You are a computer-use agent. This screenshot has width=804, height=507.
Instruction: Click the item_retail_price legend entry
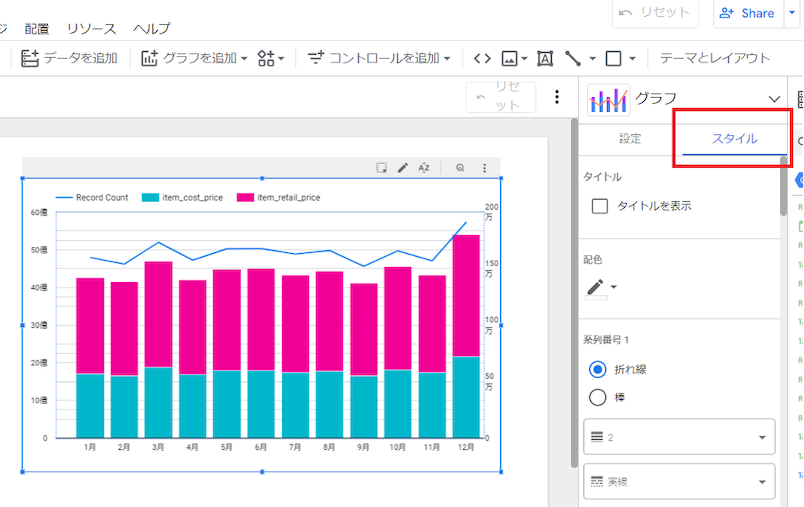[278, 197]
